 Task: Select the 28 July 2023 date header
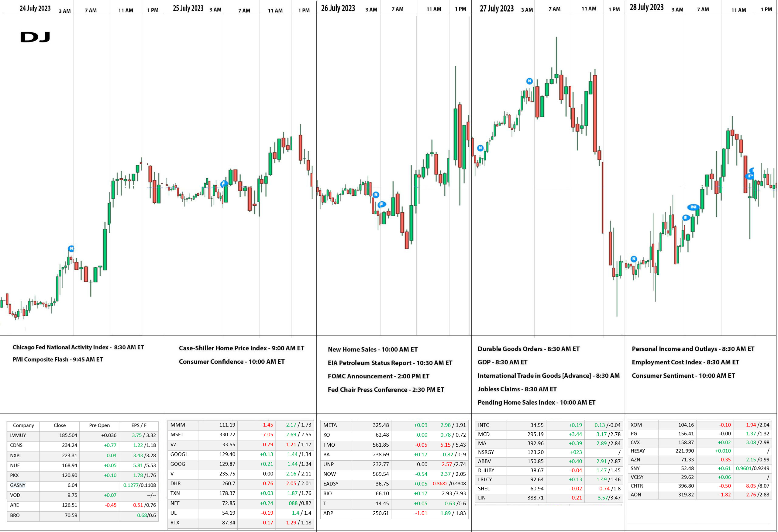[646, 7]
